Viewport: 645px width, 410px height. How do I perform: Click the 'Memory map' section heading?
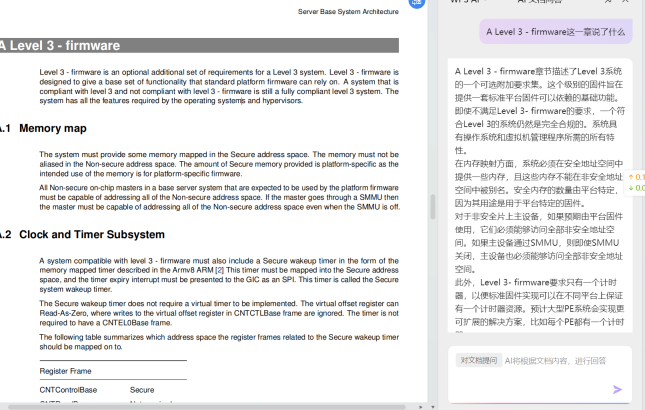point(53,128)
